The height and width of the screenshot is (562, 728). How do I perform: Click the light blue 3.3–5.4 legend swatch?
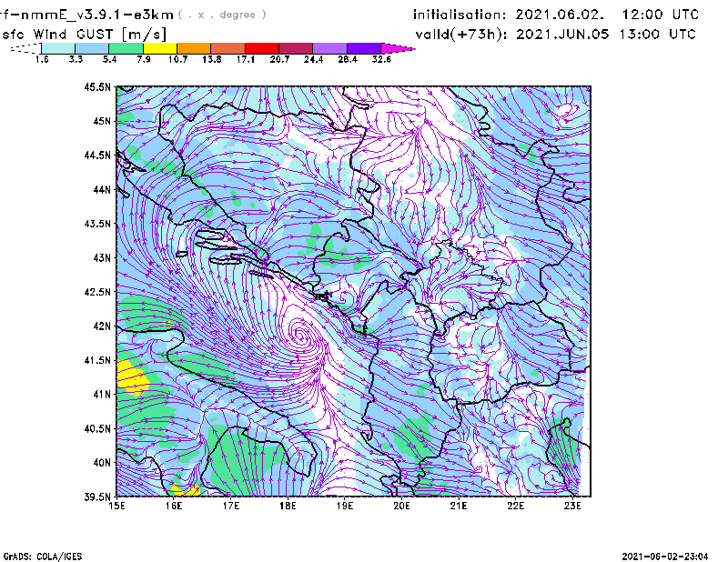click(92, 48)
